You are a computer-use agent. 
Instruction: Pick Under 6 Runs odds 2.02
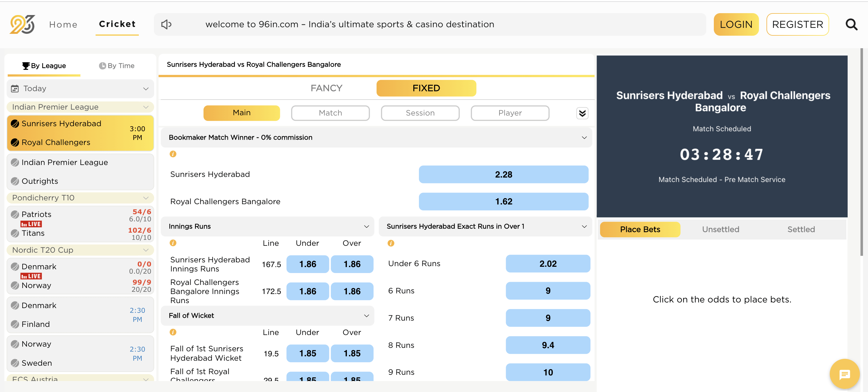point(547,264)
